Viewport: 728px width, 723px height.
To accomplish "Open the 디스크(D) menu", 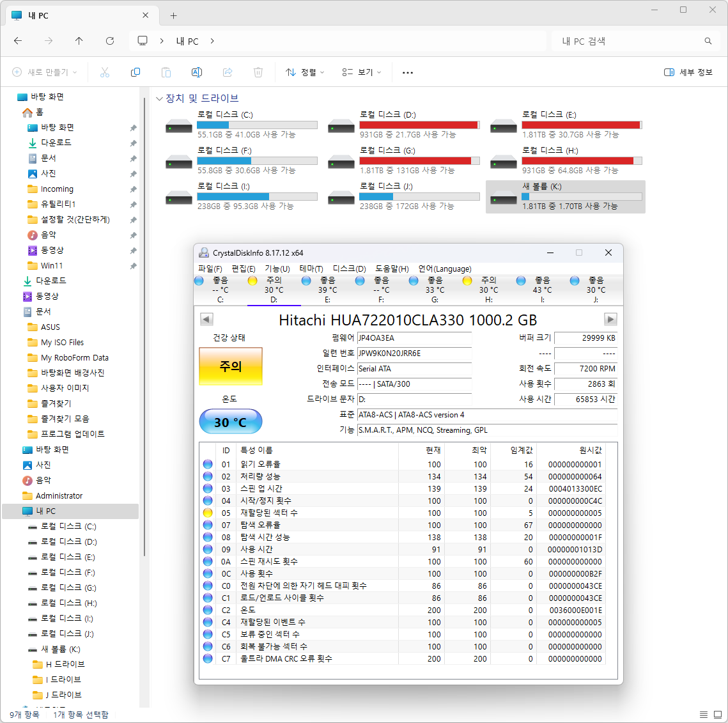I will 349,269.
